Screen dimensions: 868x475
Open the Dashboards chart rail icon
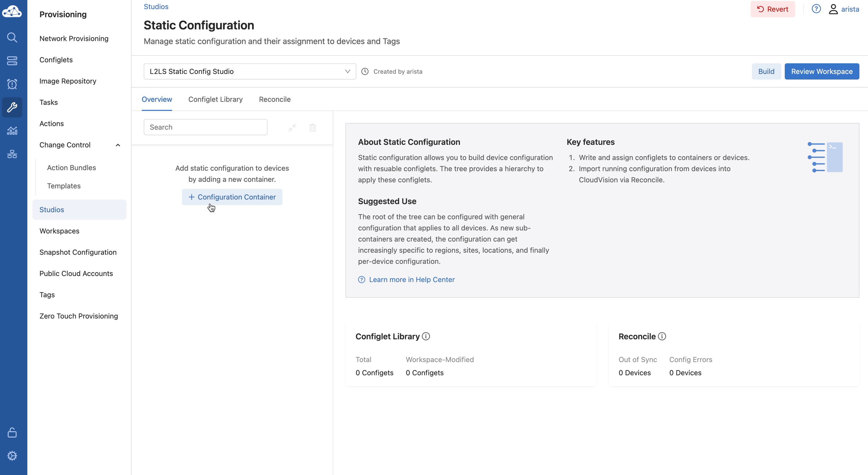point(12,131)
